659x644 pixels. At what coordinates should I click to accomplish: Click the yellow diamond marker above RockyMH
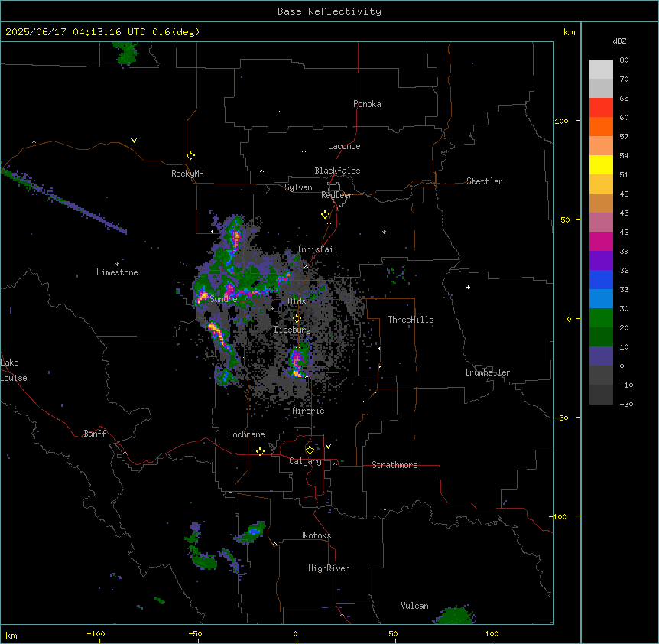[190, 156]
